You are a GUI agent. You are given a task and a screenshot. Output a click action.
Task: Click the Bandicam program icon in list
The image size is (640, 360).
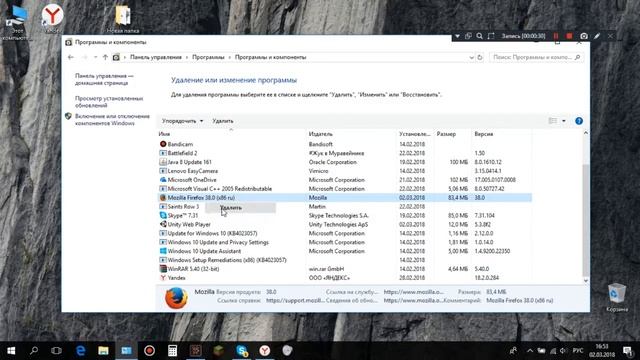[163, 144]
